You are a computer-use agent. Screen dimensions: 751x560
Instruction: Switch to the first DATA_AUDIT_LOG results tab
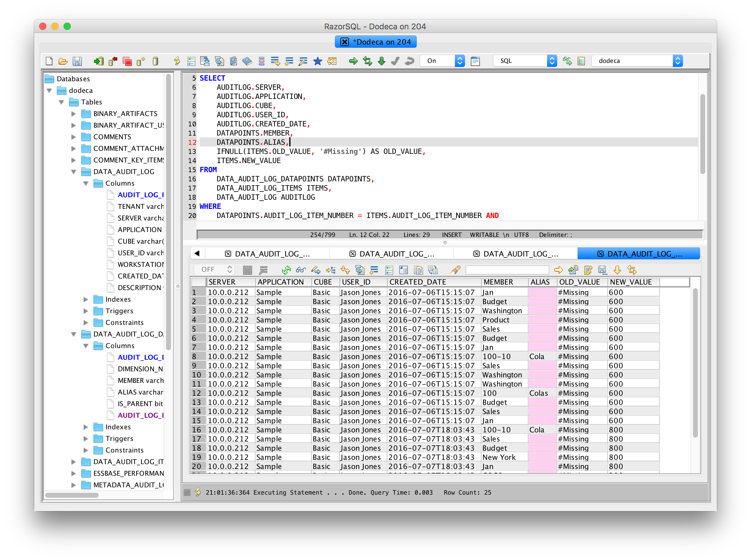click(267, 254)
